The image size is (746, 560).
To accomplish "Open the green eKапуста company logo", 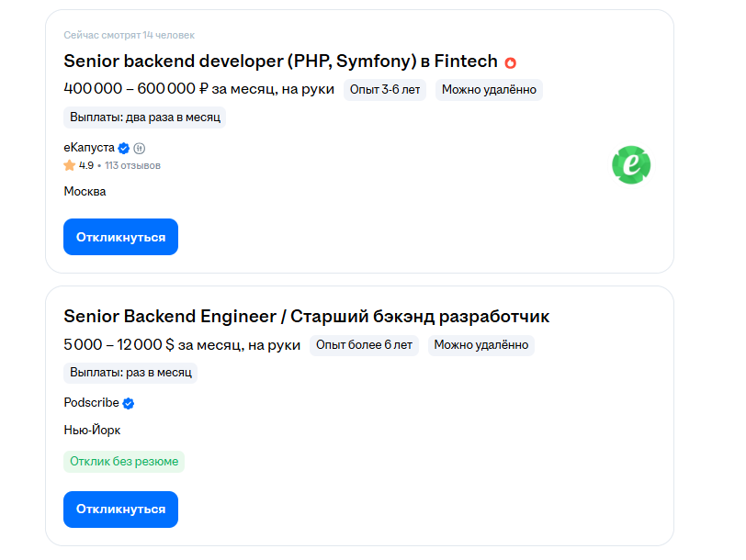I will [x=631, y=165].
